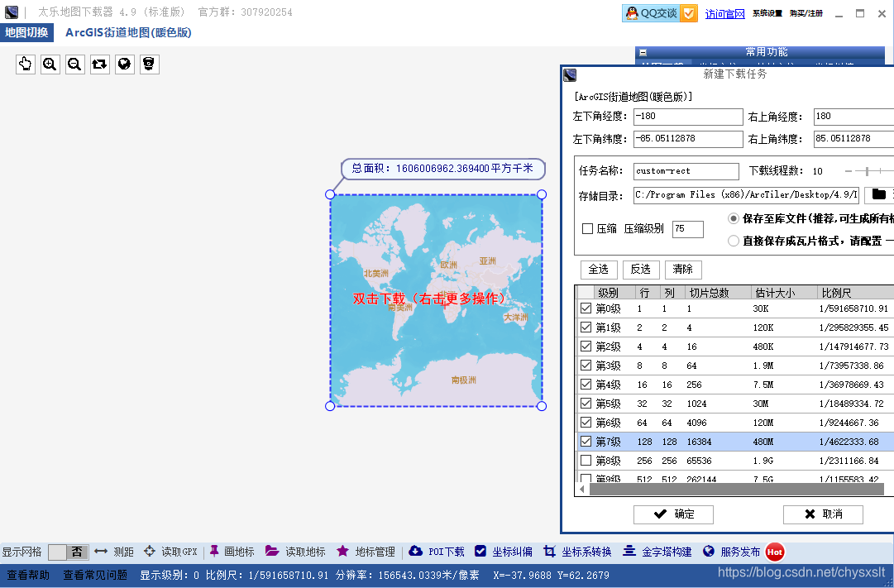The height and width of the screenshot is (588, 894).
Task: Adjust the 下载线程数 slider
Action: click(868, 170)
